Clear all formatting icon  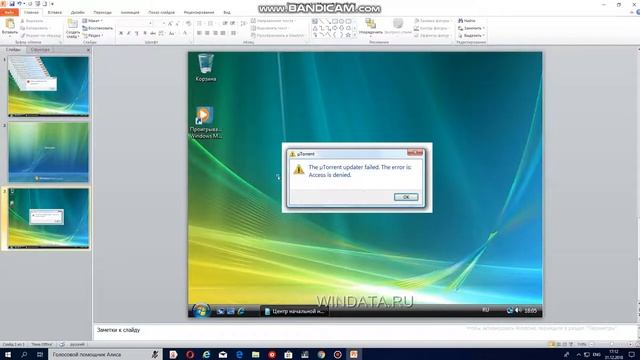188,24
